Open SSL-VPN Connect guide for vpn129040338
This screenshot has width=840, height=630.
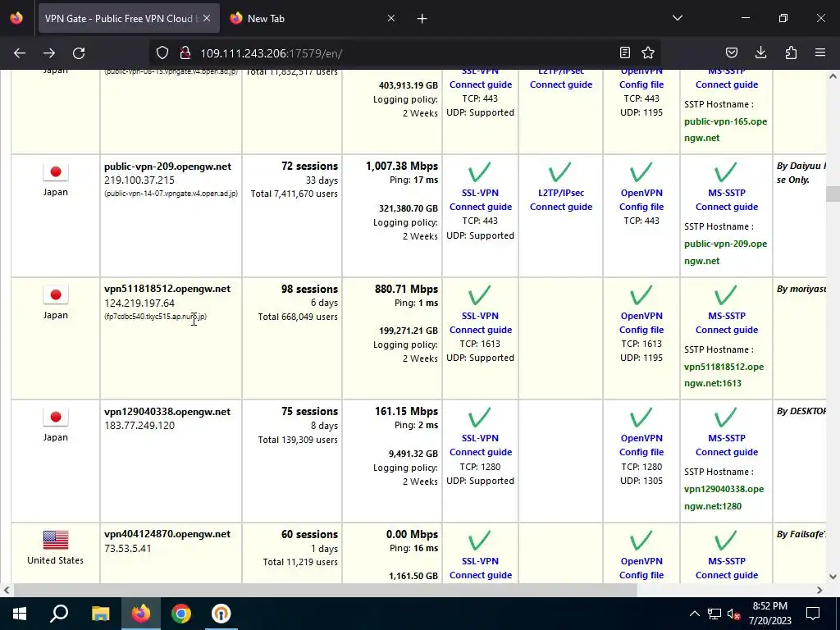coord(481,445)
